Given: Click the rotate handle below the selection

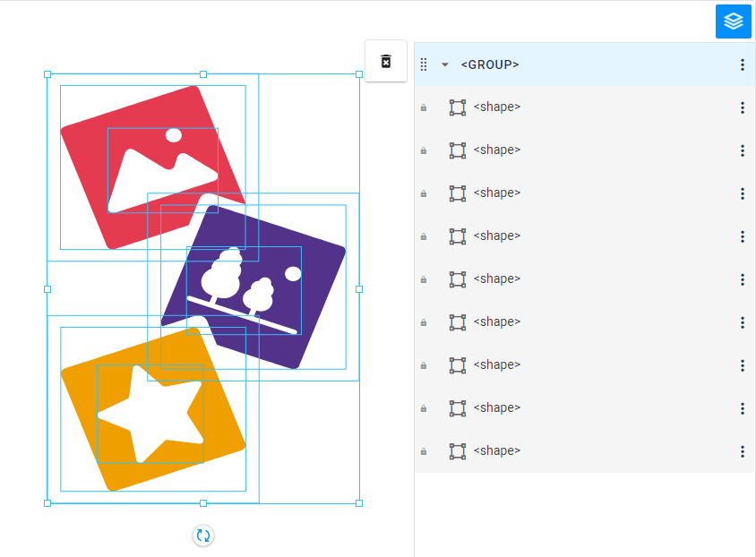Looking at the screenshot, I should point(203,536).
